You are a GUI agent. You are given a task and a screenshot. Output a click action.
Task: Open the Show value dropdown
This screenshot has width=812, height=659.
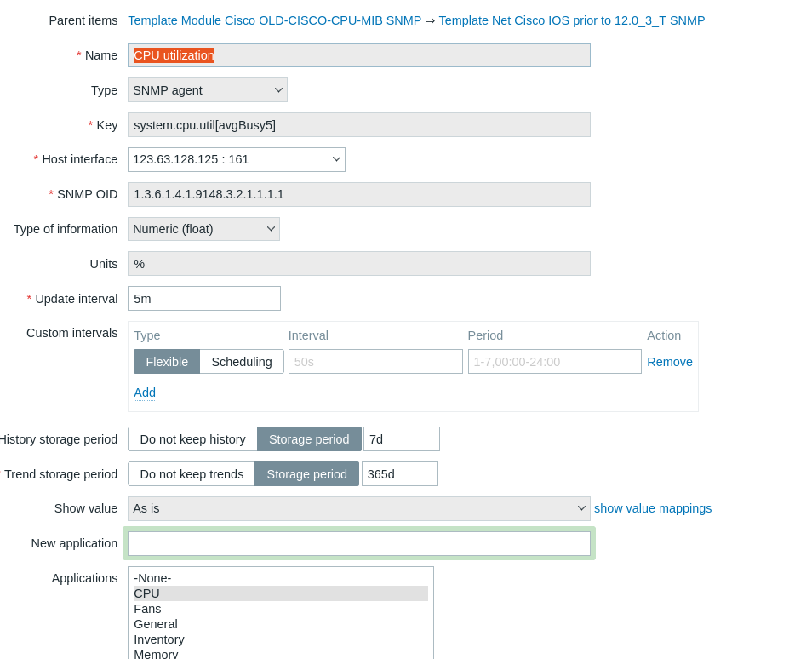[x=358, y=508]
